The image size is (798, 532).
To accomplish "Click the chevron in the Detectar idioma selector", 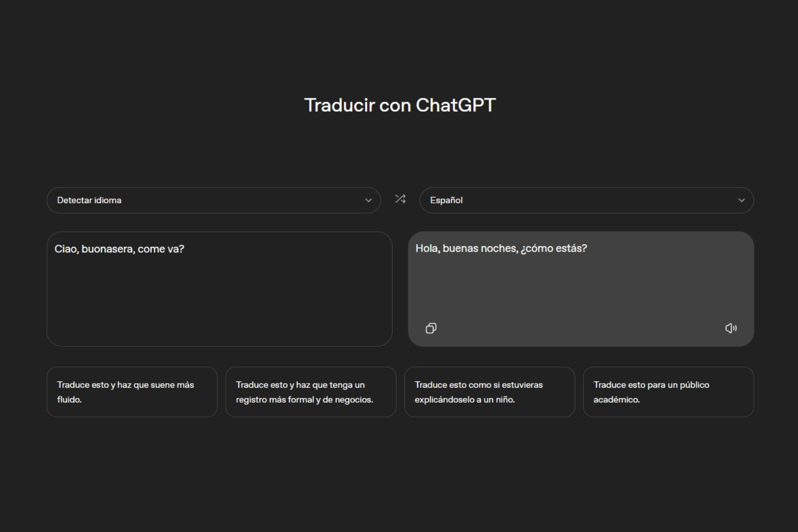I will (x=368, y=201).
